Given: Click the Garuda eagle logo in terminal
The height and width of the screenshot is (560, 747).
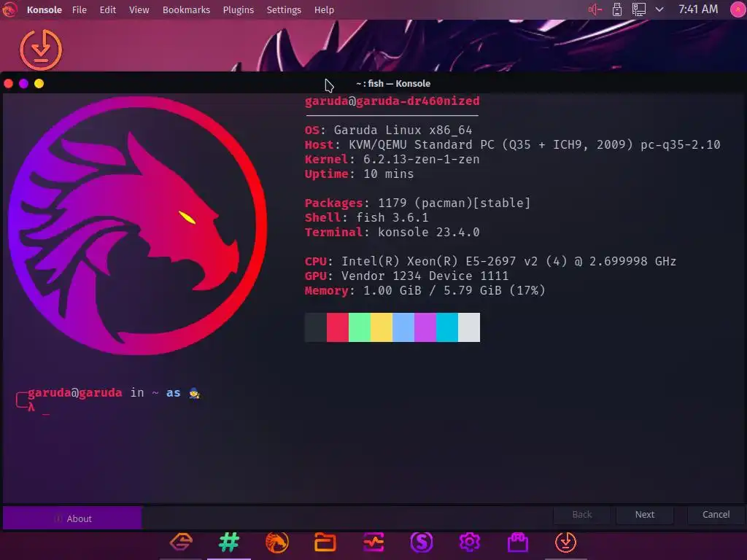Looking at the screenshot, I should click(138, 226).
